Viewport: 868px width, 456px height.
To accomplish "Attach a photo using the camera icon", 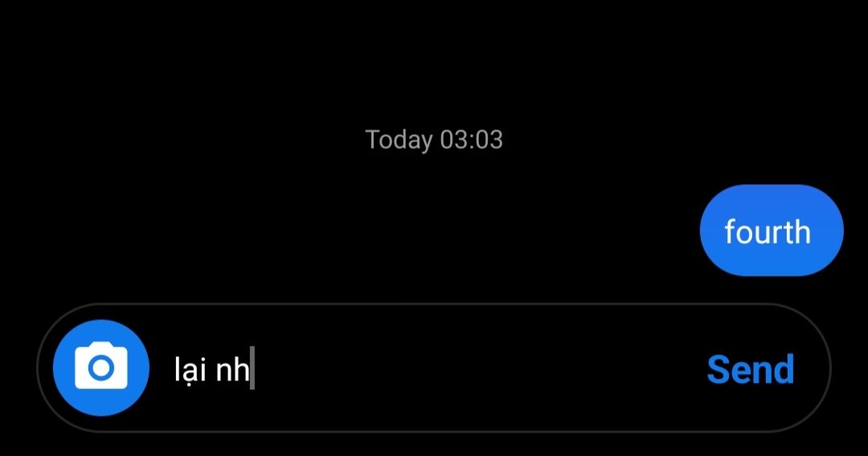I will 100,368.
